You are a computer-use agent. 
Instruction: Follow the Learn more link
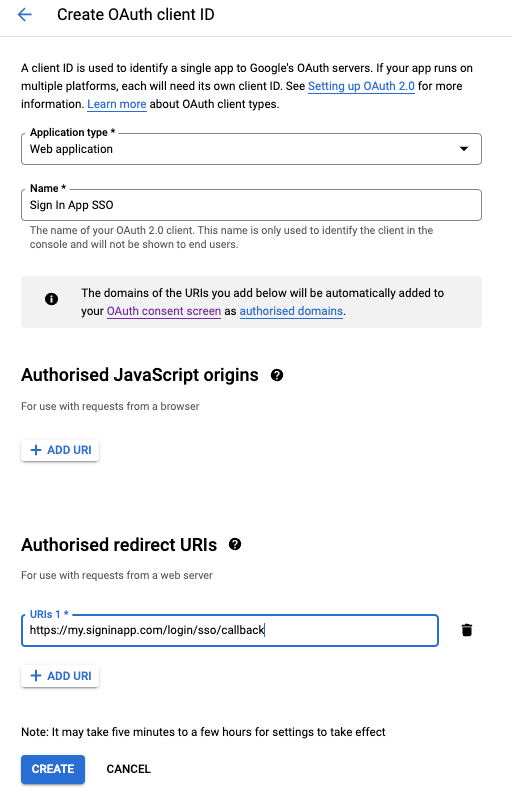click(x=117, y=104)
